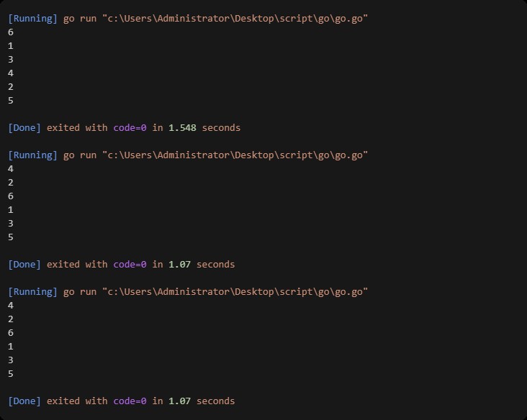Screen dimensions: 527x420
Task: Click the third [Running] label
Action: pyautogui.click(x=32, y=292)
